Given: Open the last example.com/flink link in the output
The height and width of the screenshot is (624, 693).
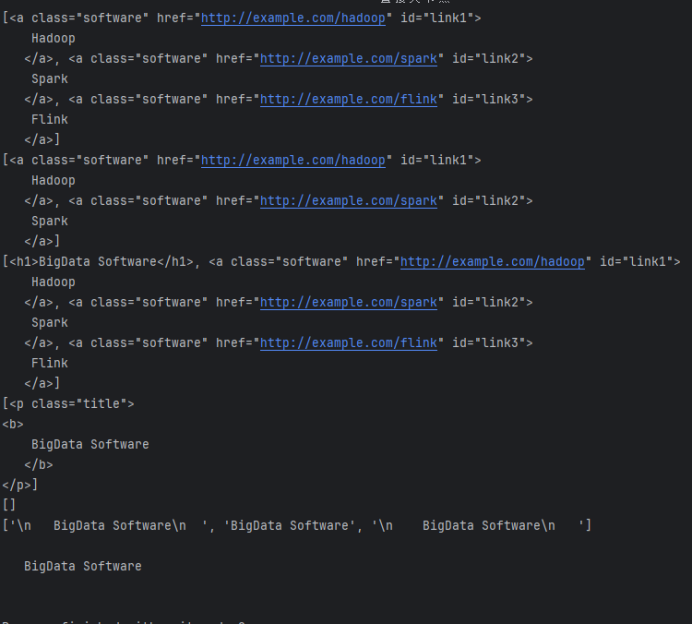Looking at the screenshot, I should click(x=348, y=343).
